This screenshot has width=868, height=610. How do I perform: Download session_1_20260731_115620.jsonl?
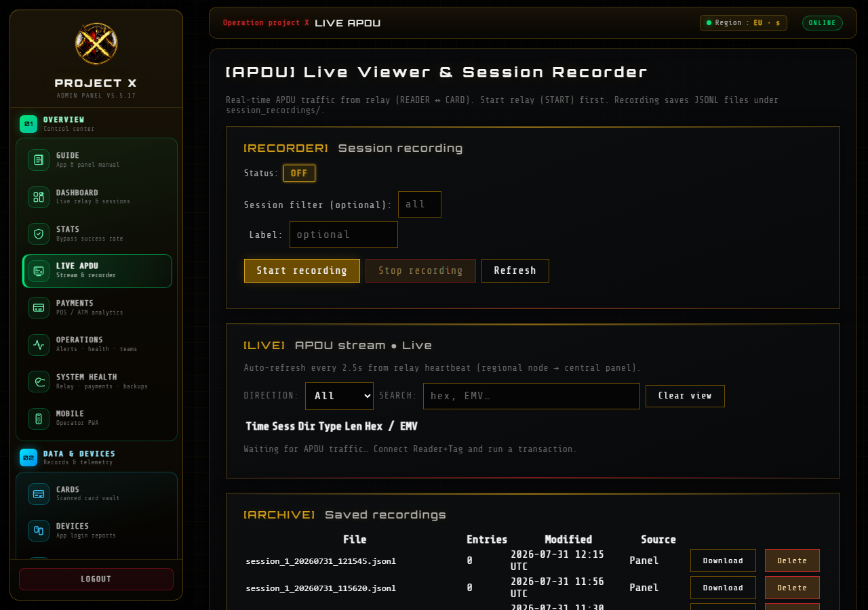pyautogui.click(x=723, y=588)
